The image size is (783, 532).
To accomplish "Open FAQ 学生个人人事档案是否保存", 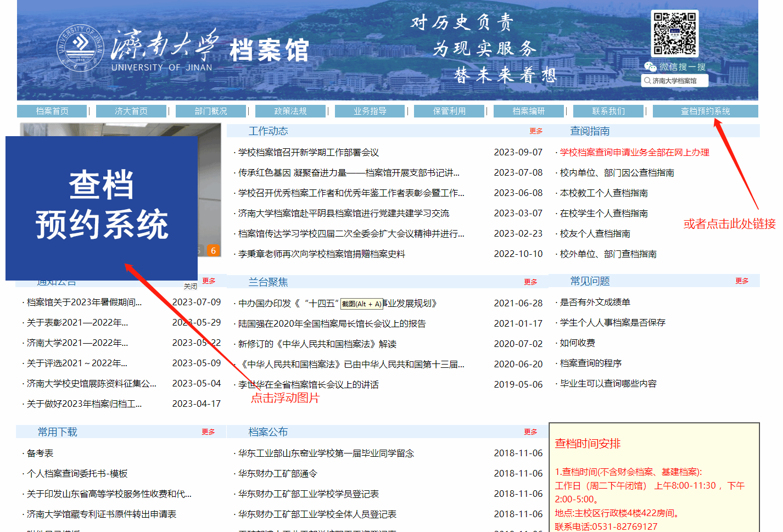I will pyautogui.click(x=613, y=322).
